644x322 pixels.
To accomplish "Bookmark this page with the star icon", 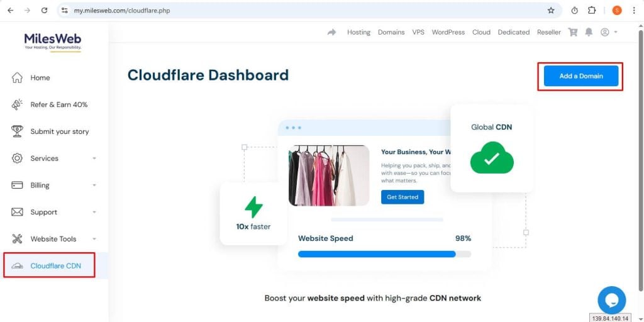I will pos(551,11).
